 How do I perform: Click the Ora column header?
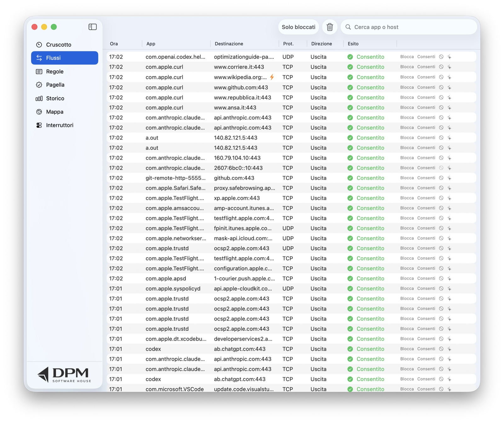click(114, 44)
